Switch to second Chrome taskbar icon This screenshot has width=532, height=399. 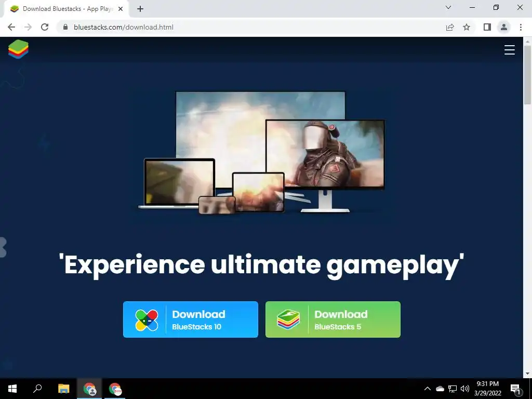(115, 389)
